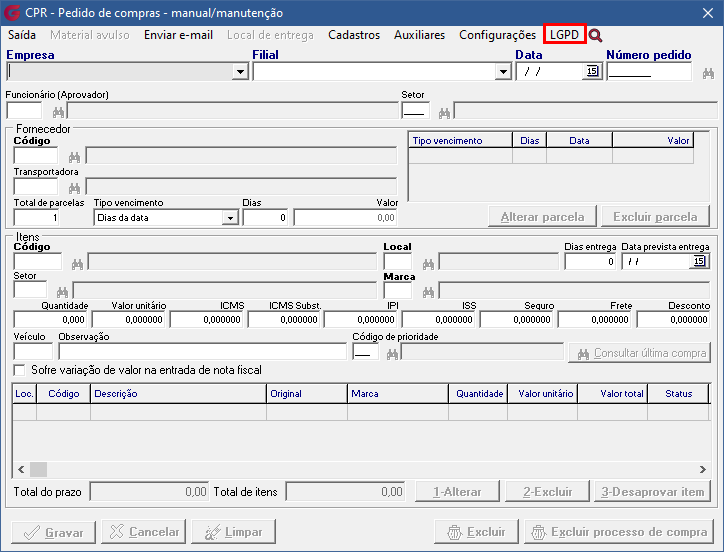Open the Auxiliares menu
Image resolution: width=724 pixels, height=552 pixels.
[419, 35]
